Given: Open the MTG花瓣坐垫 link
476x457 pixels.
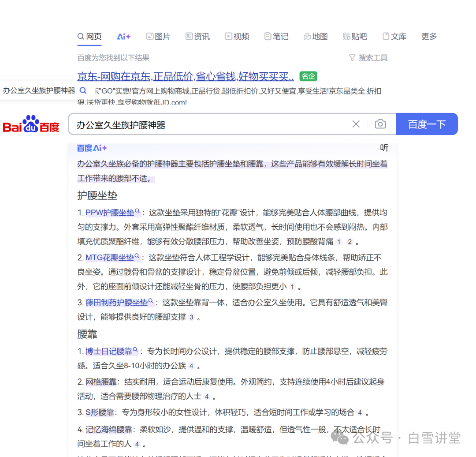Looking at the screenshot, I should (110, 258).
